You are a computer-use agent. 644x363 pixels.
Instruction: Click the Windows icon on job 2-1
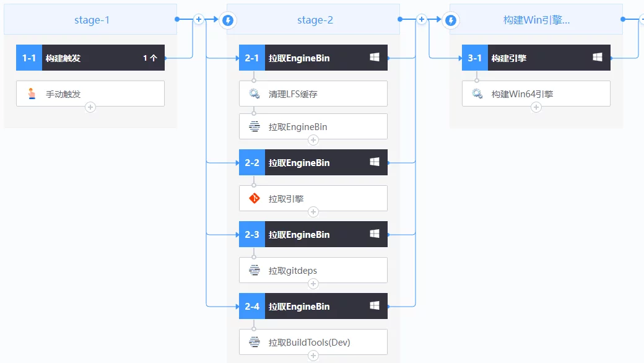pos(375,58)
